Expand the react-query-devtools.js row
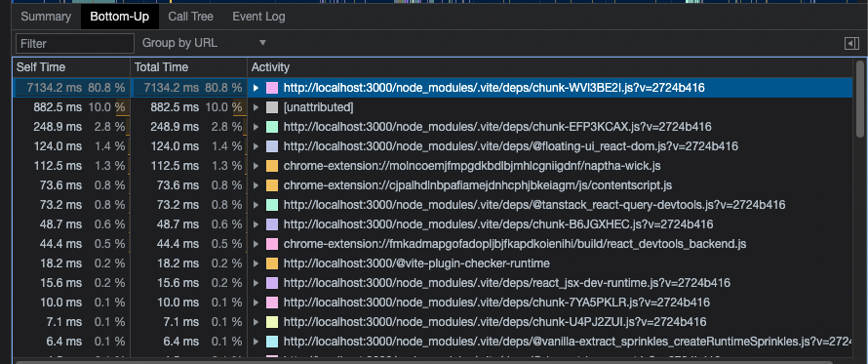The image size is (868, 364). [256, 205]
